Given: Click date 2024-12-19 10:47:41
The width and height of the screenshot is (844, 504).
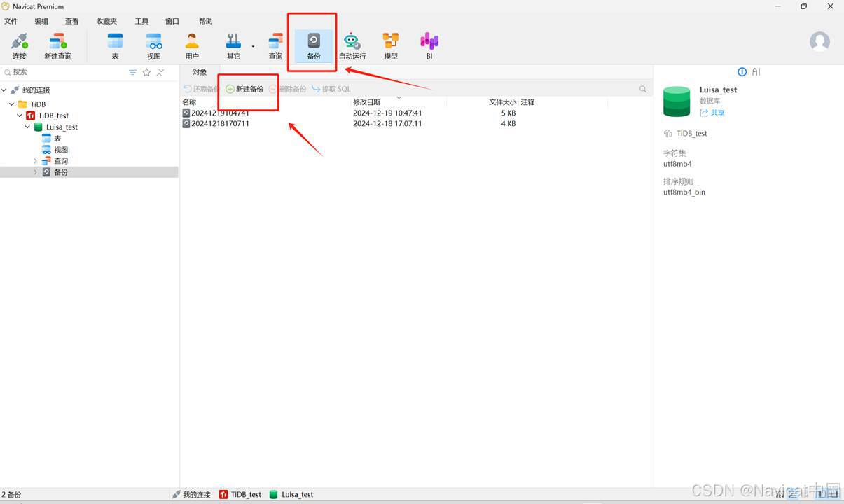Looking at the screenshot, I should [x=387, y=113].
